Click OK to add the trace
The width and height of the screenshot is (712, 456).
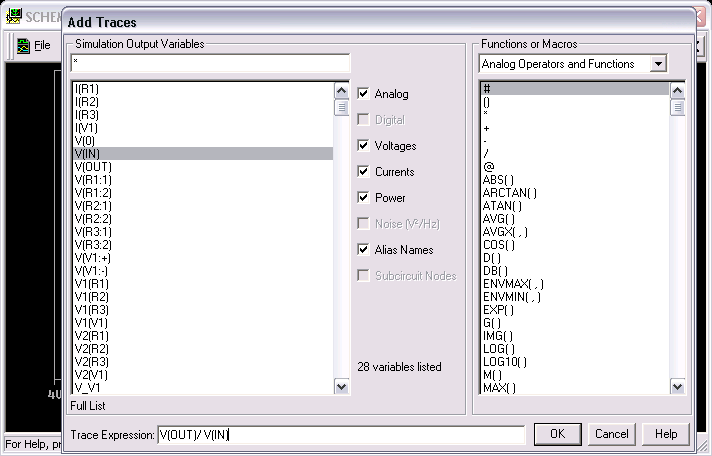point(558,434)
